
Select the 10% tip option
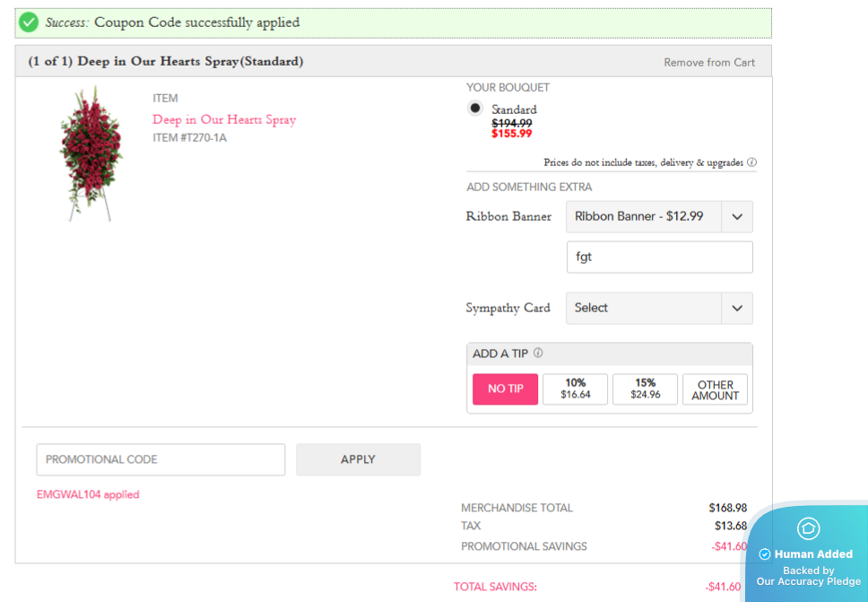coord(575,389)
